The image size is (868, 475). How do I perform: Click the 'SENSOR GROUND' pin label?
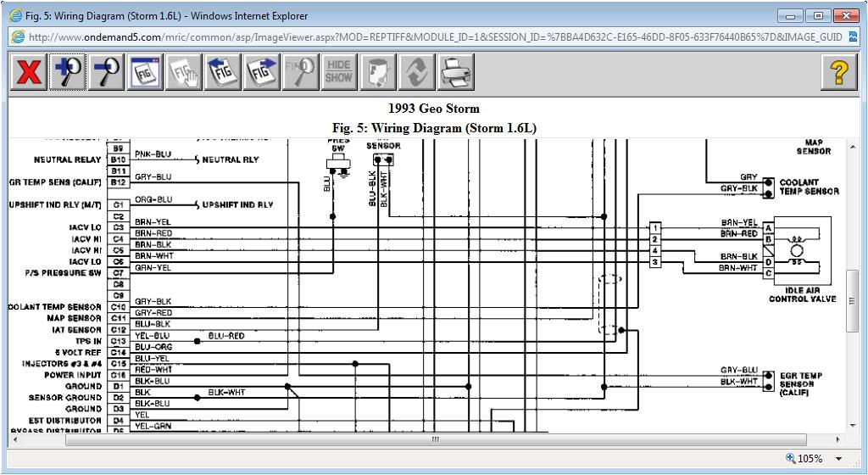pos(65,398)
